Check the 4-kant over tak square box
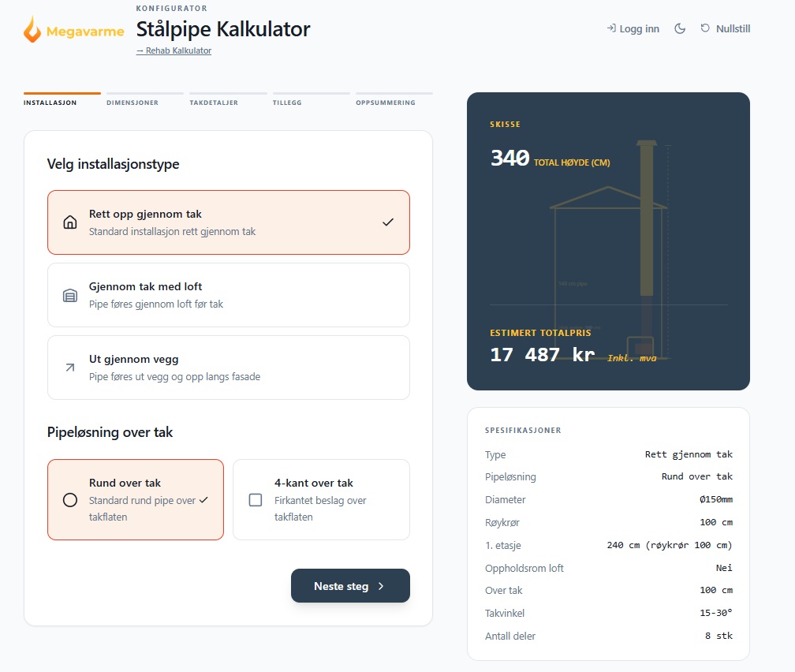Viewport: 795px width, 672px height. click(256, 500)
